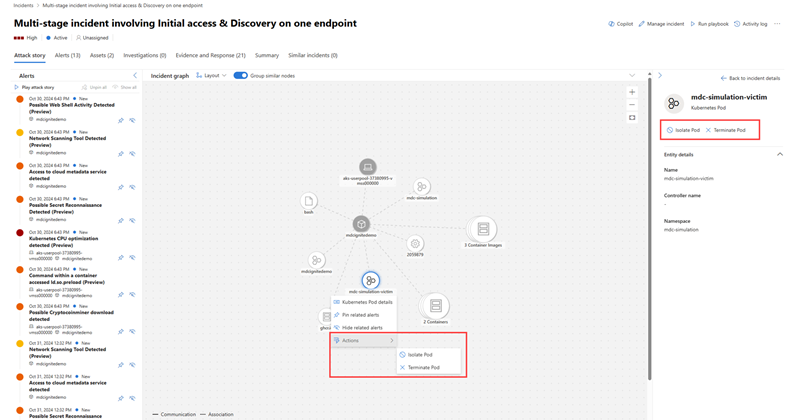This screenshot has height=420, width=800.
Task: Pin the Oct 31 cloud metadata alert
Action: coord(121,398)
